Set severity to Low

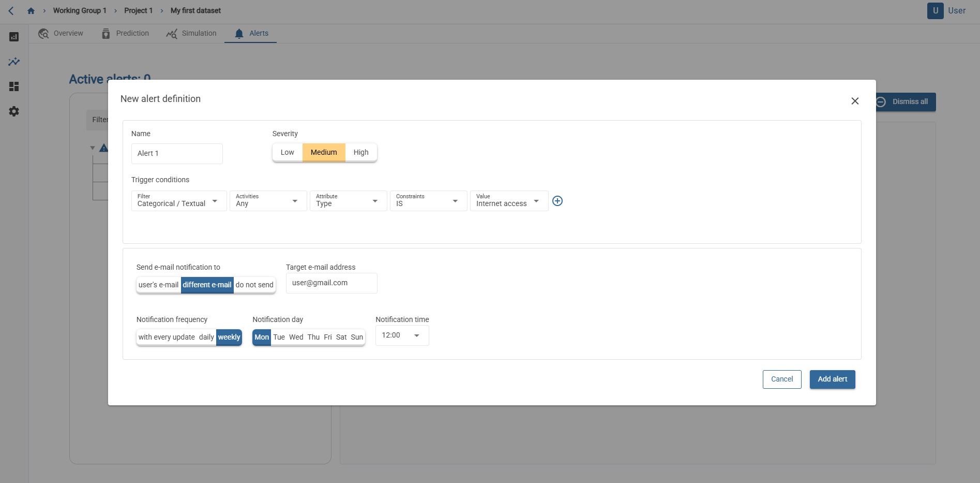point(287,152)
